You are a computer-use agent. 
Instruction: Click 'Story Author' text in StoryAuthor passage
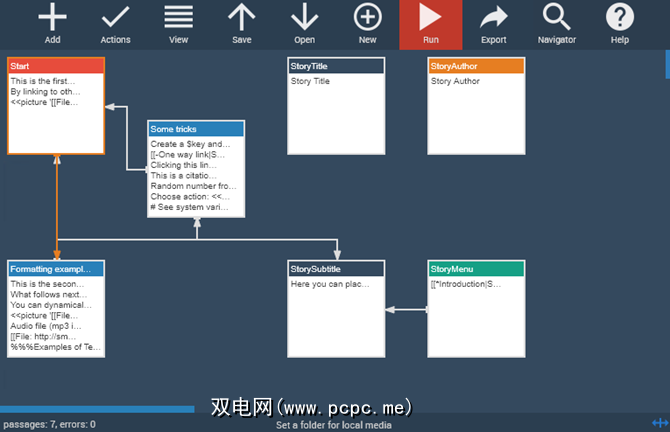[x=455, y=81]
